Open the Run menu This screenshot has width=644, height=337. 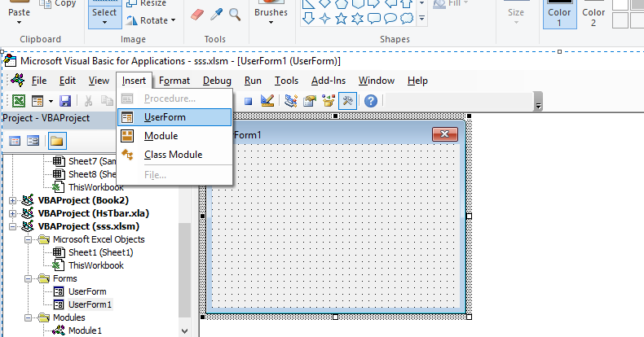(x=253, y=81)
